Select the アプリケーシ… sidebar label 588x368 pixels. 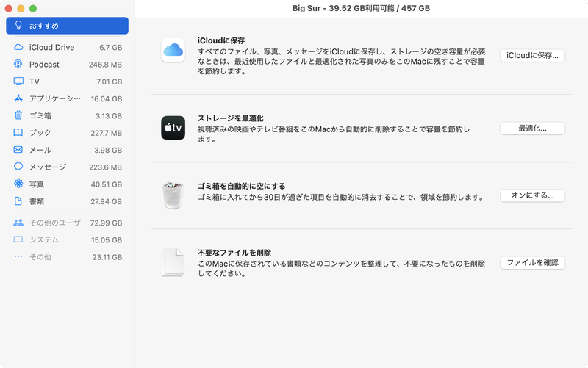54,98
